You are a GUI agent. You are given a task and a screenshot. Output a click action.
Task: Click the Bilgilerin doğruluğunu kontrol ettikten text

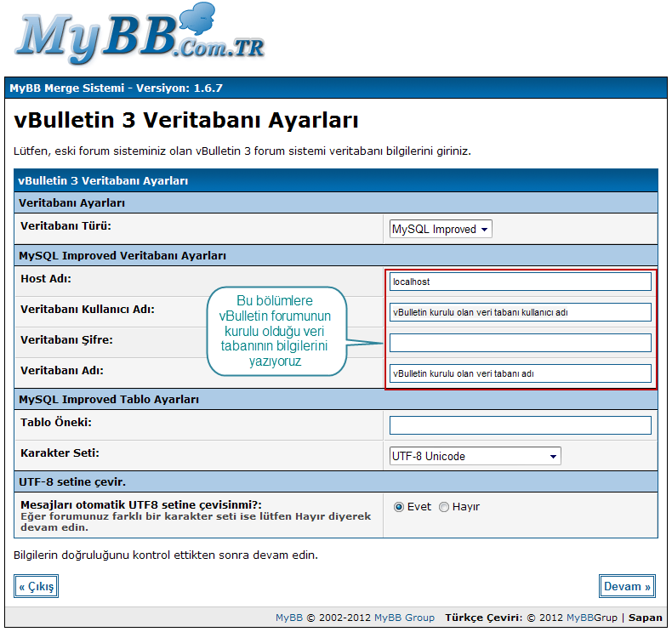166,555
